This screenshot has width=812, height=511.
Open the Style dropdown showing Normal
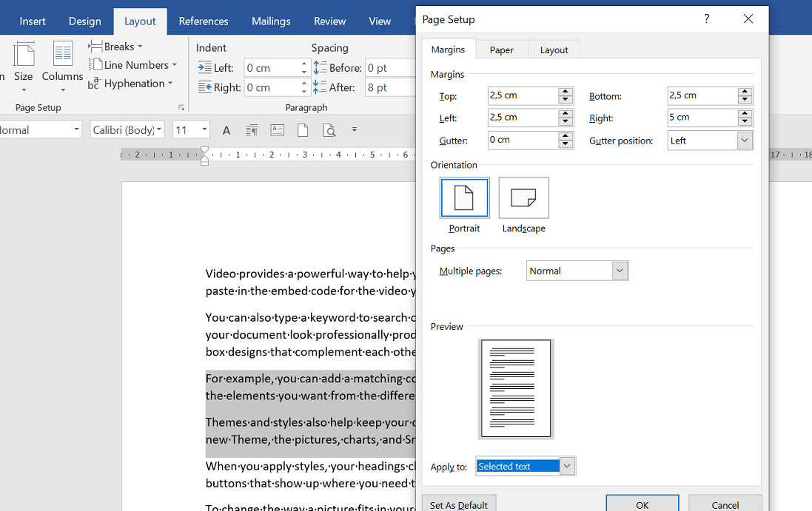(76, 130)
